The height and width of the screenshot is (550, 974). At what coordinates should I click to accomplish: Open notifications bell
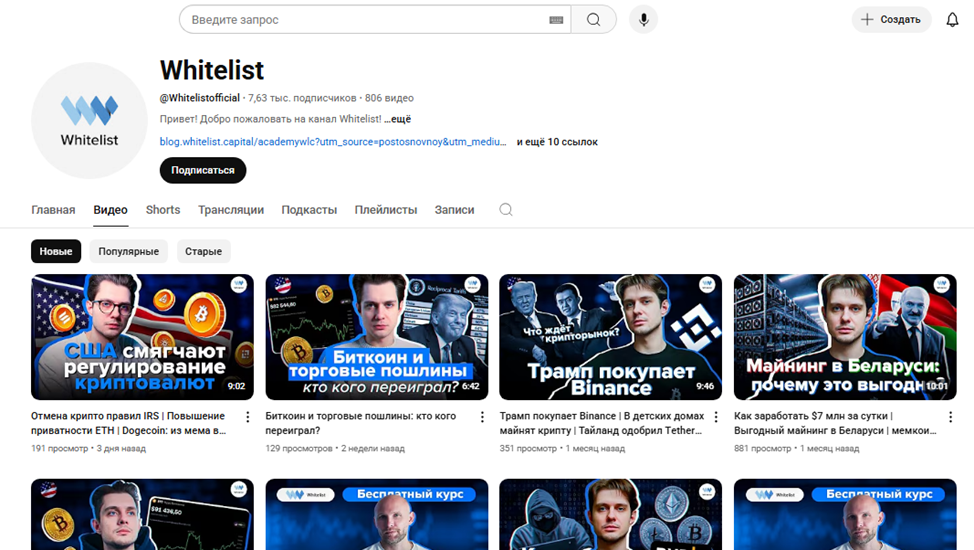[x=952, y=20]
